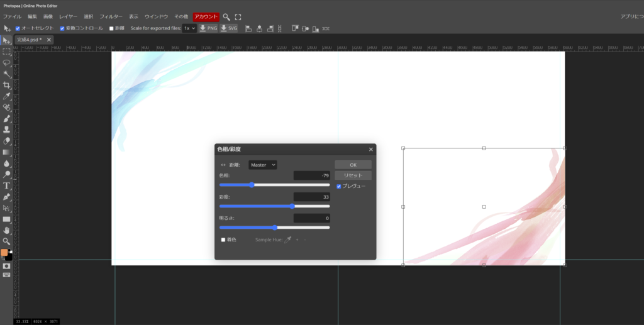Viewport: 644px width, 325px height.
Task: Open the フィルター menu
Action: click(111, 16)
